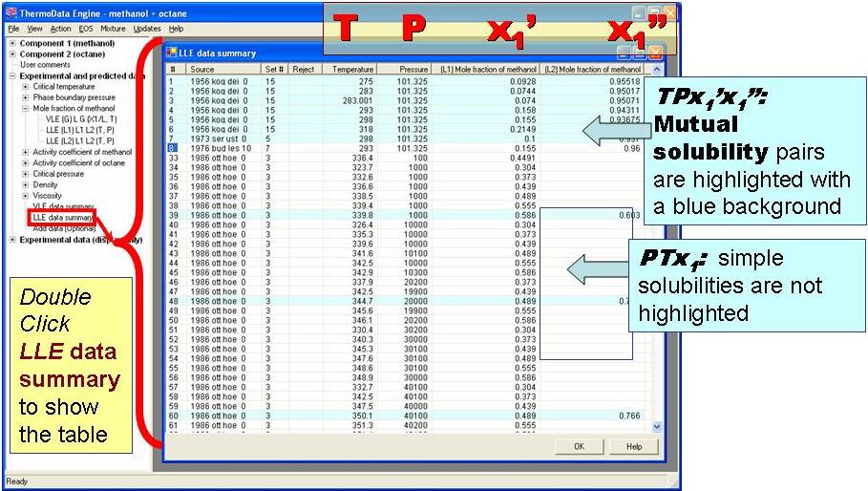The image size is (868, 491).
Task: Collapse the Mole fraction of methanol node
Action: point(25,109)
